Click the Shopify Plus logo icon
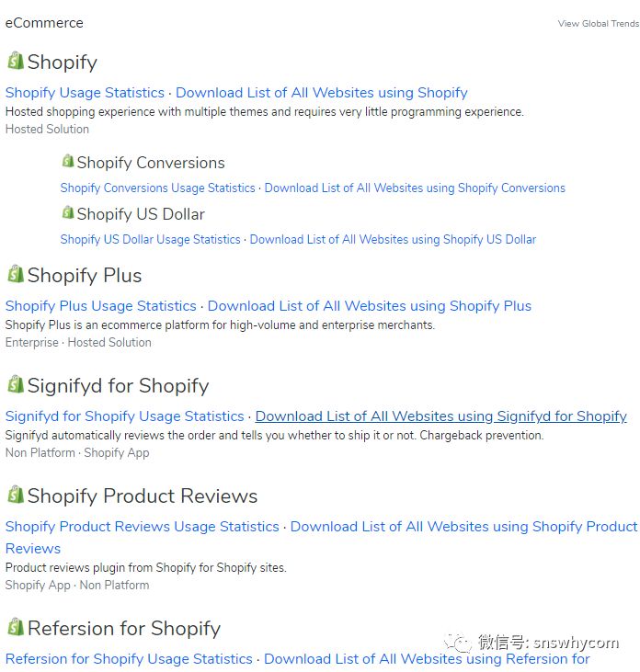This screenshot has height=672, width=640. click(15, 274)
